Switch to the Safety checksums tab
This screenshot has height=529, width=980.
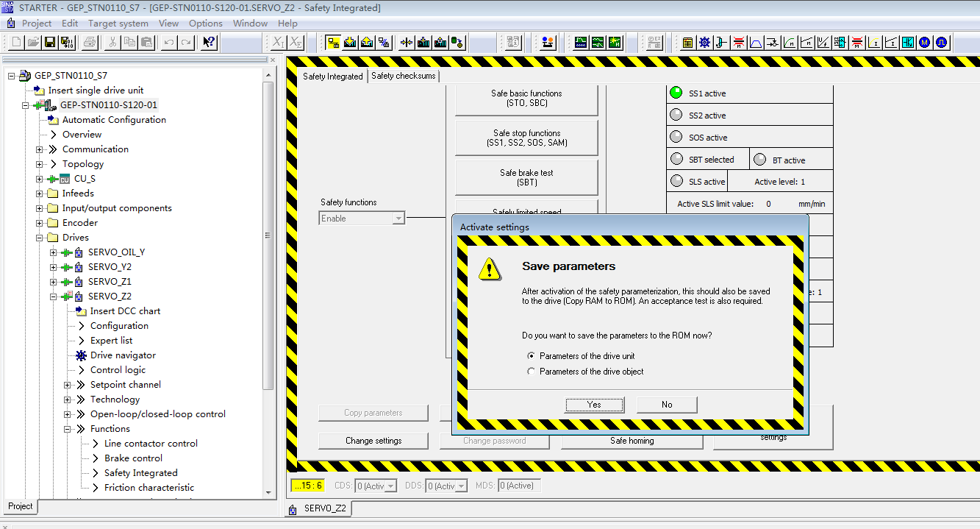403,76
